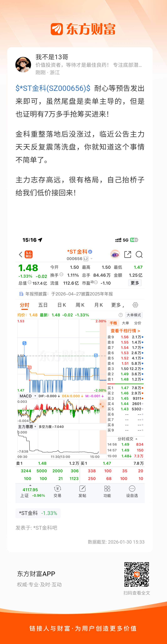The width and height of the screenshot is (167, 644).
Task: Open stock search with the magnifier icon
Action: click(139, 255)
